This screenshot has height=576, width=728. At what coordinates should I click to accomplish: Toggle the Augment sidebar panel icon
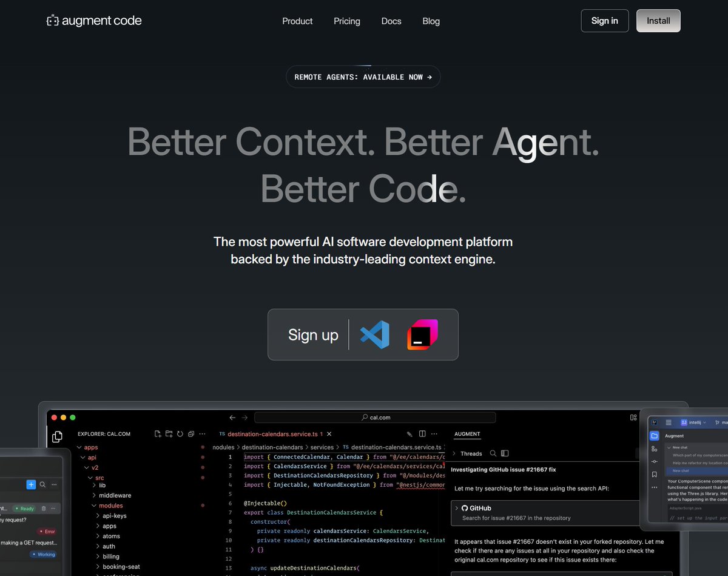coord(505,453)
